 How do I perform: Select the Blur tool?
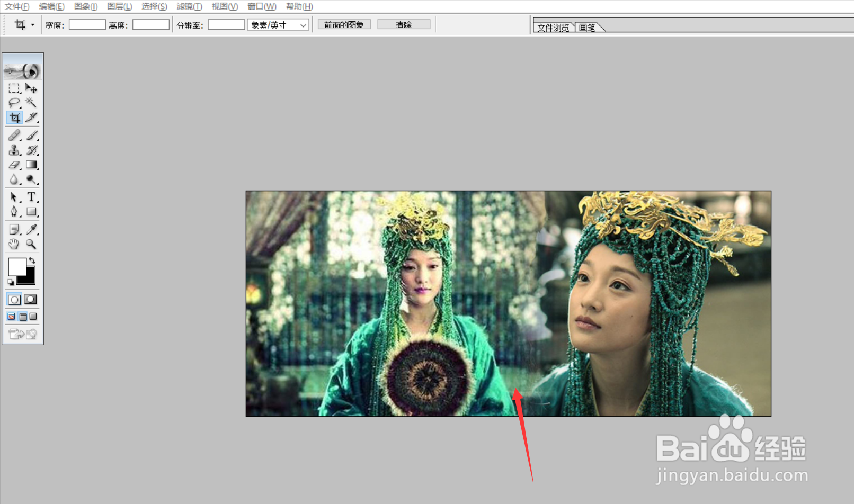14,180
